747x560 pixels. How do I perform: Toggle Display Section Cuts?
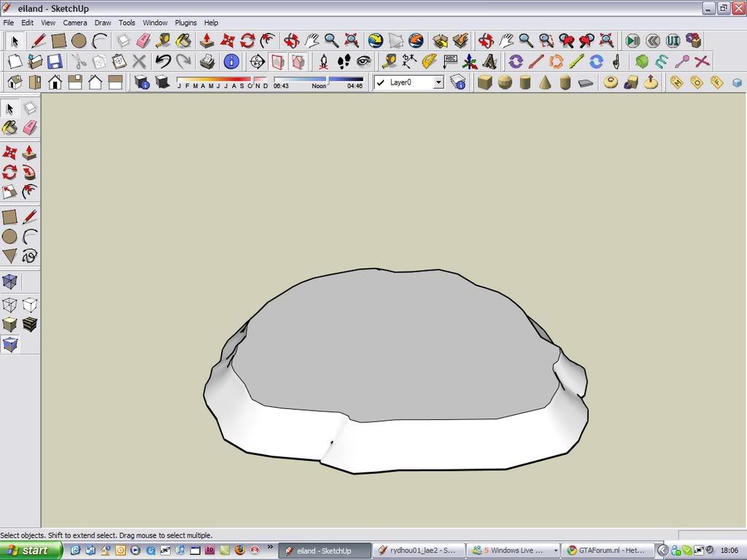point(298,61)
